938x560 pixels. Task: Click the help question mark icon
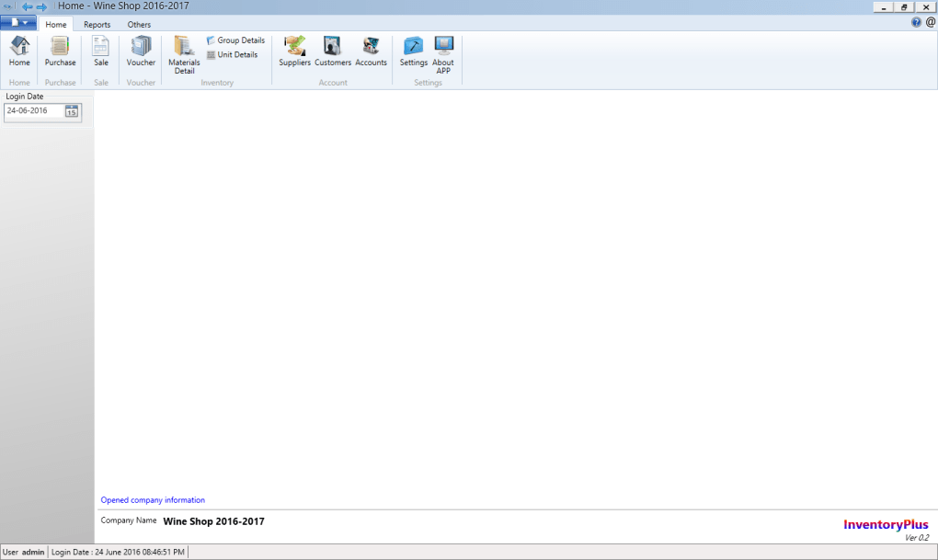[x=916, y=22]
